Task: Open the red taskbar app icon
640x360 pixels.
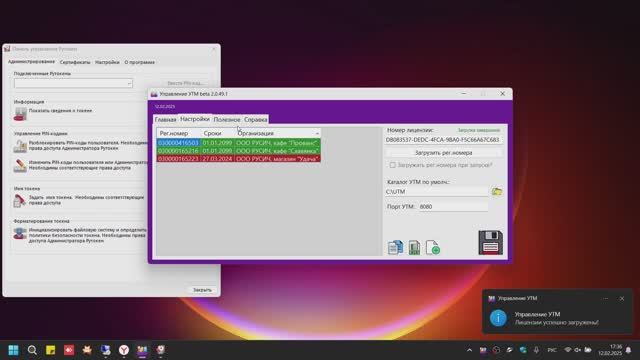Action: 69,350
